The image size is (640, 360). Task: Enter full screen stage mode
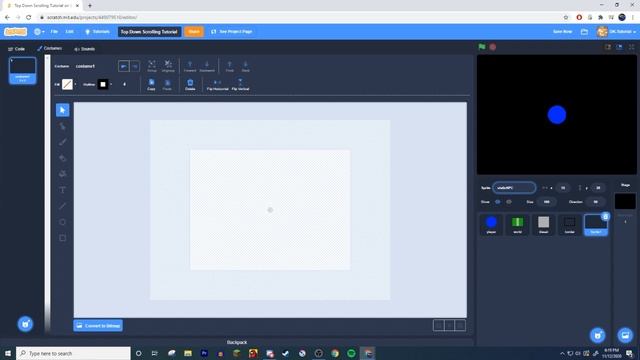[x=631, y=47]
